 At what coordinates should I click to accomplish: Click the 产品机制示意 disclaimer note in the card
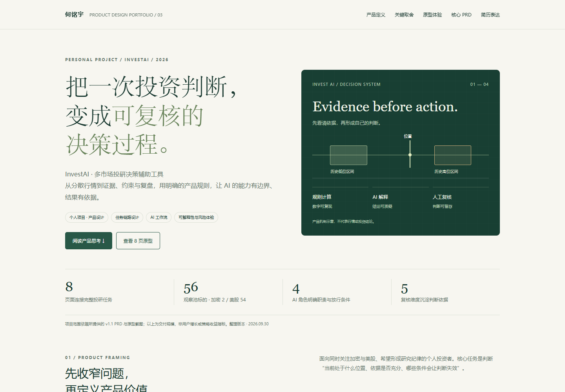pos(344,221)
